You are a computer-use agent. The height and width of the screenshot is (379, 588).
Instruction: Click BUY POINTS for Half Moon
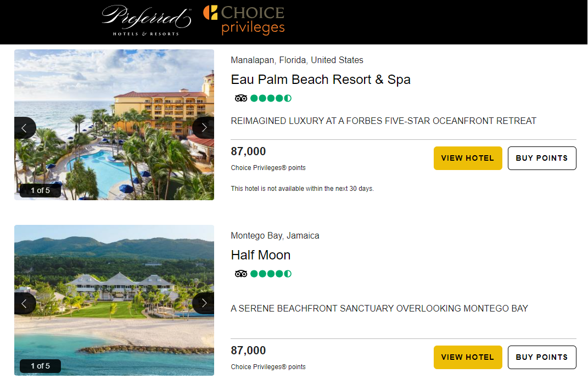[542, 357]
